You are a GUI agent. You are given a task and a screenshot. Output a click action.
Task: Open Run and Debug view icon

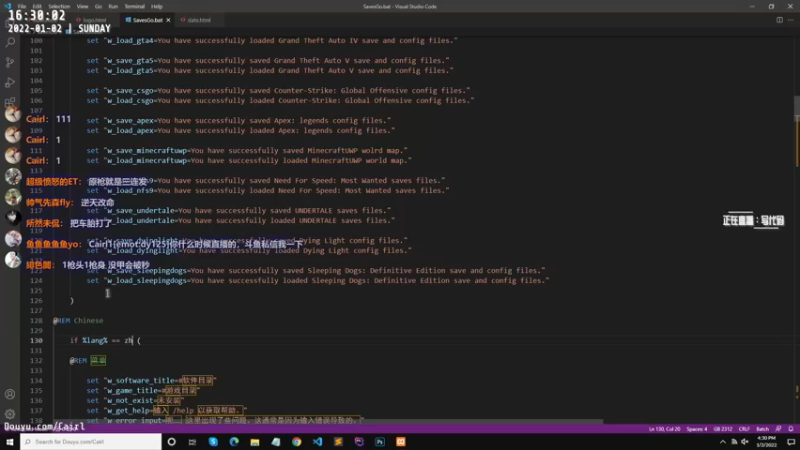point(10,83)
